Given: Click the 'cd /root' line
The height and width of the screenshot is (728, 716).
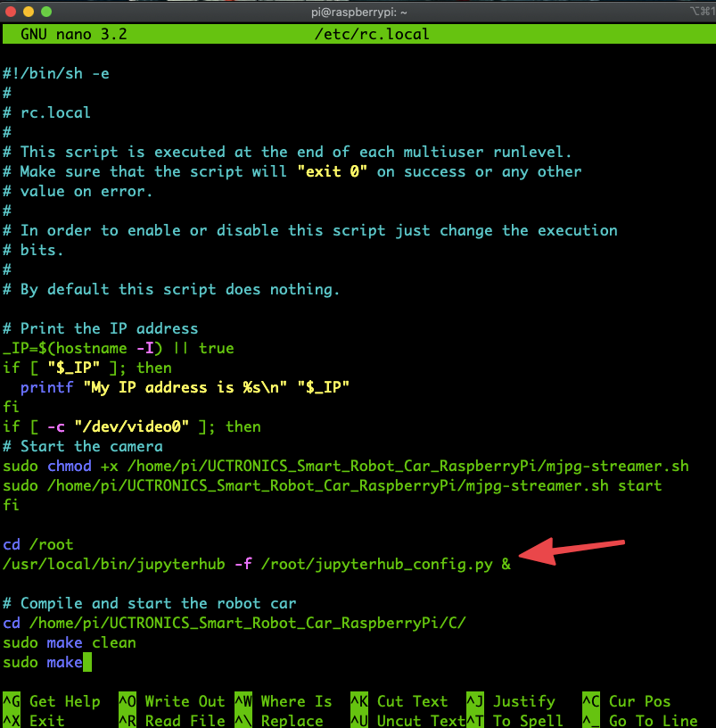Looking at the screenshot, I should [x=38, y=544].
